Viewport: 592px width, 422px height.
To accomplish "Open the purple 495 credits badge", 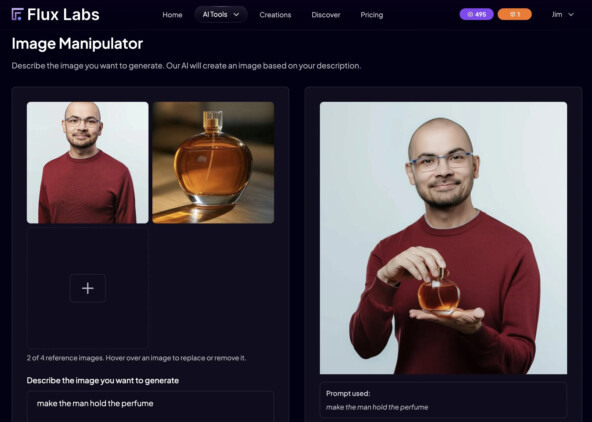I will point(476,14).
